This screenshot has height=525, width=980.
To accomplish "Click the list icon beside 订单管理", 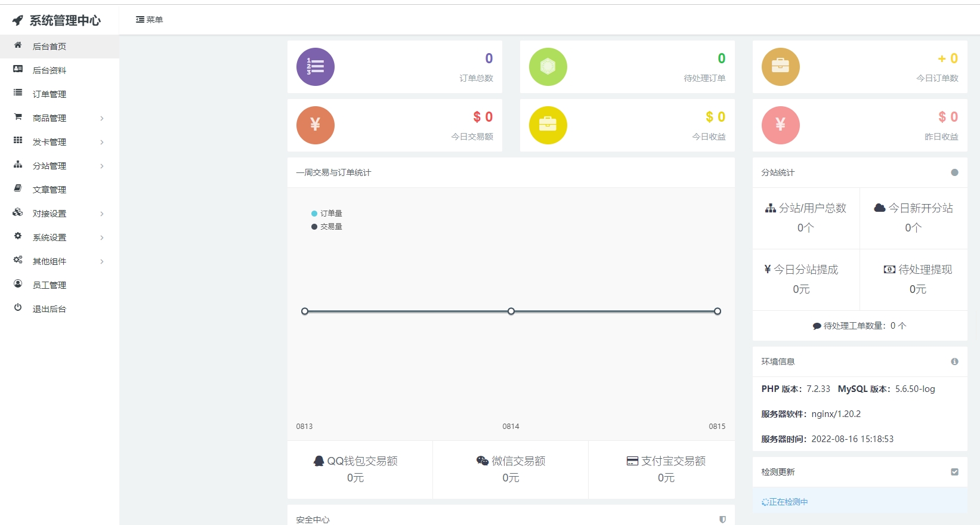I will (x=18, y=93).
